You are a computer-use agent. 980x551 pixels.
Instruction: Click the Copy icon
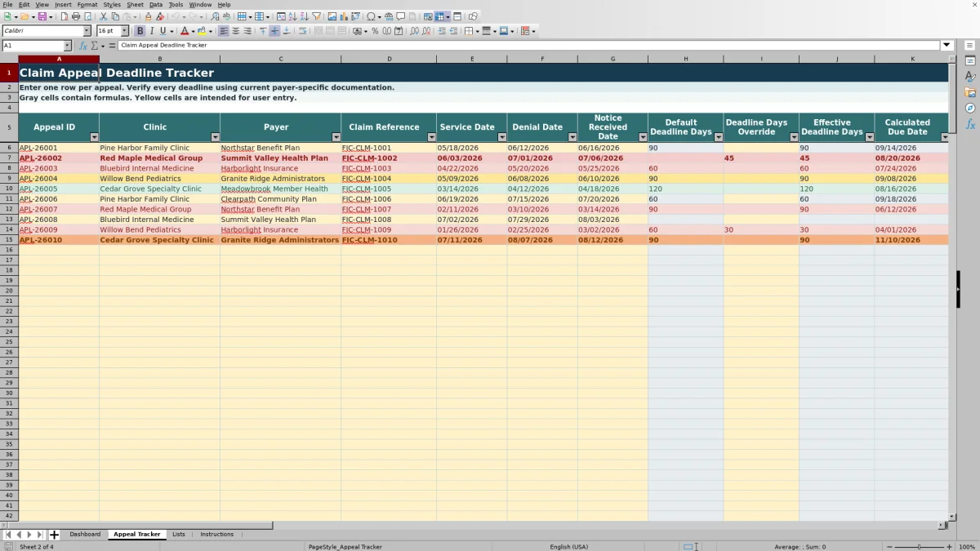coord(115,16)
